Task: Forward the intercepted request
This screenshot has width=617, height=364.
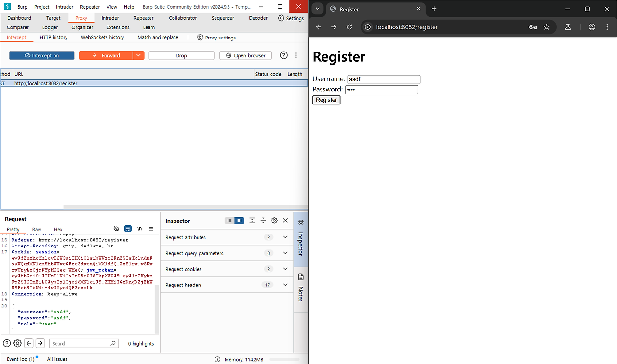Action: coord(106,55)
